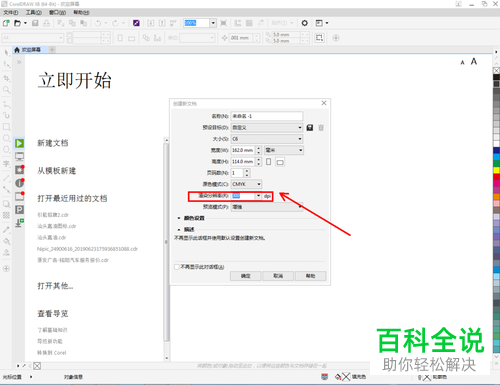
Task: Click the Delete preset trash icon
Action: (x=321, y=128)
